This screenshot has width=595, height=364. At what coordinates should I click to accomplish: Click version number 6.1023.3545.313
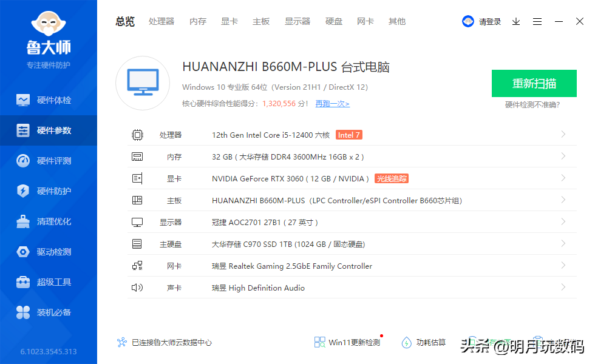click(49, 351)
